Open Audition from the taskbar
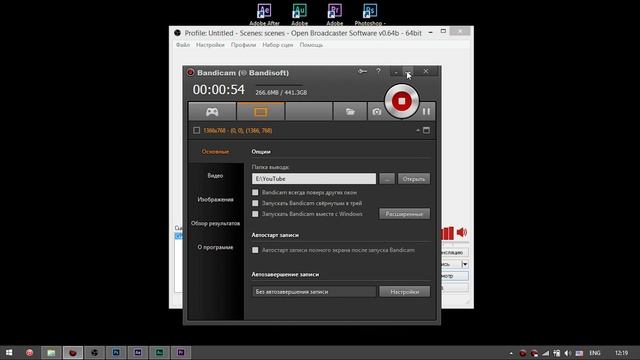Viewport: 640px width, 360px height. pyautogui.click(x=159, y=353)
